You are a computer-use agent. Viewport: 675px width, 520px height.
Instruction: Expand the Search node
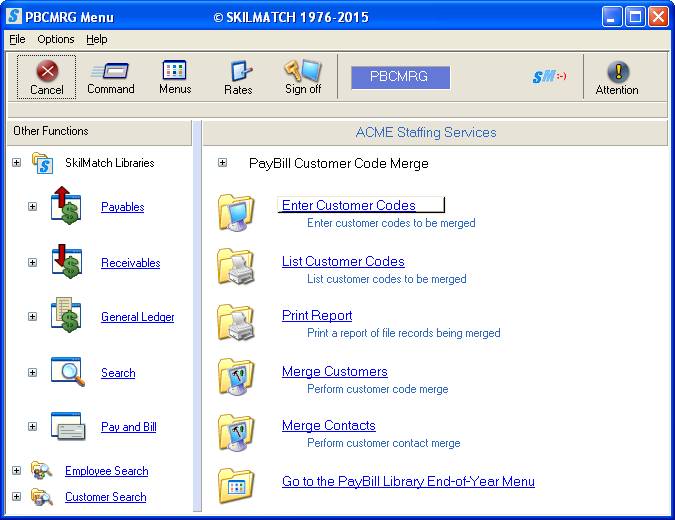pos(32,372)
